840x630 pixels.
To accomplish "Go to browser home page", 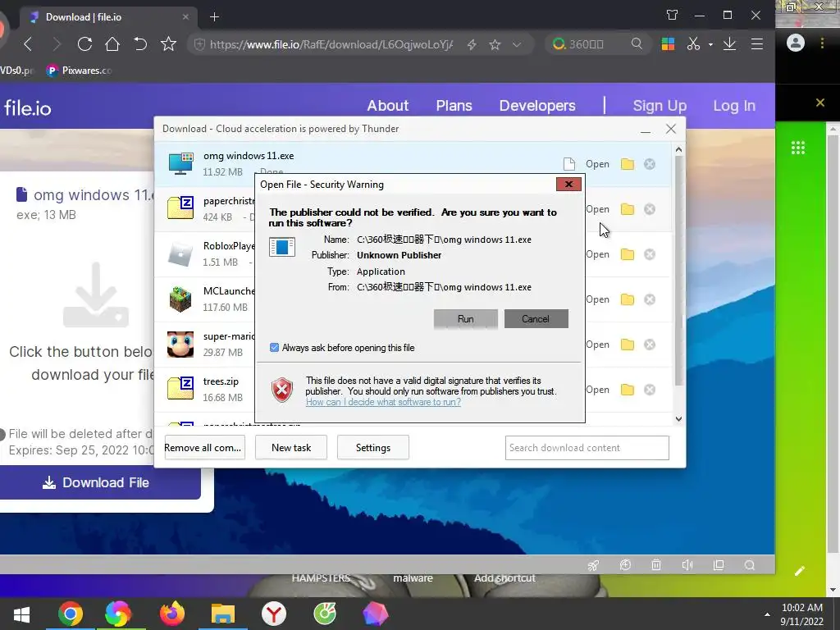I will (112, 44).
